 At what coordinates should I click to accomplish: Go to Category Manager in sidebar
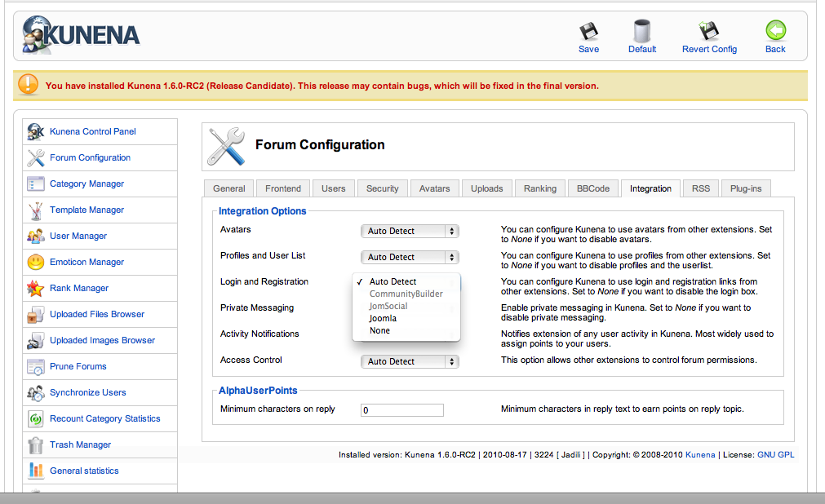(x=86, y=183)
